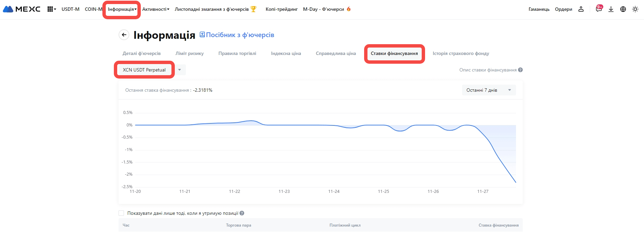The width and height of the screenshot is (644, 234).
Task: Click the back arrow beside Інформація heading
Action: [124, 35]
